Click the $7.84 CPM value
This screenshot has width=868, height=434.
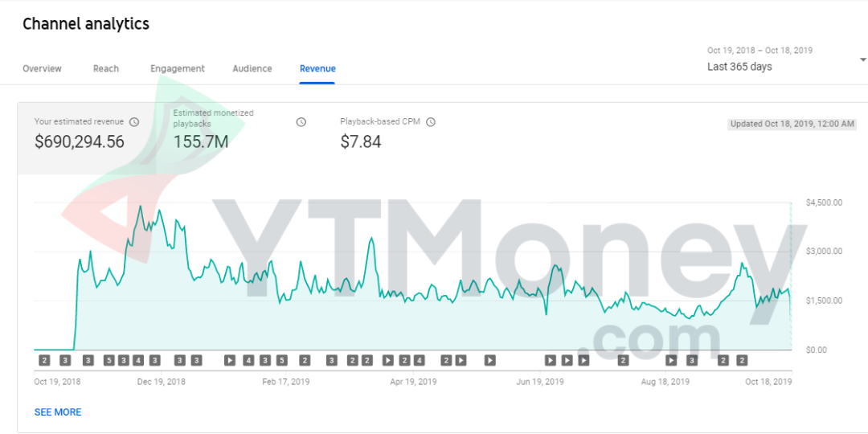coord(360,142)
